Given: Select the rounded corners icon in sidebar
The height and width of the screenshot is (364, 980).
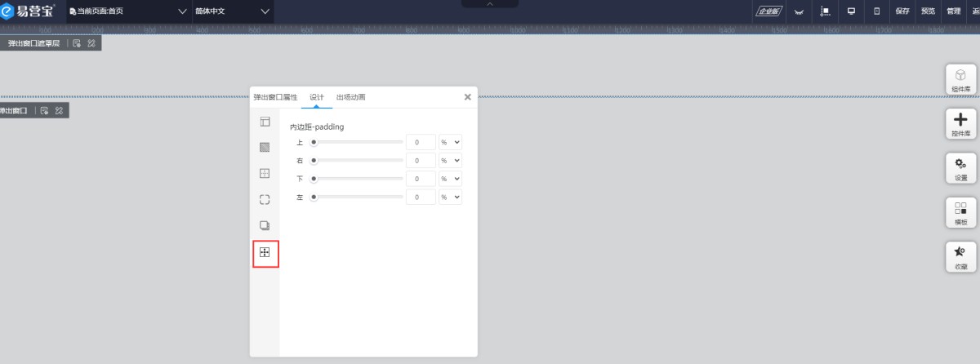Looking at the screenshot, I should [x=265, y=199].
